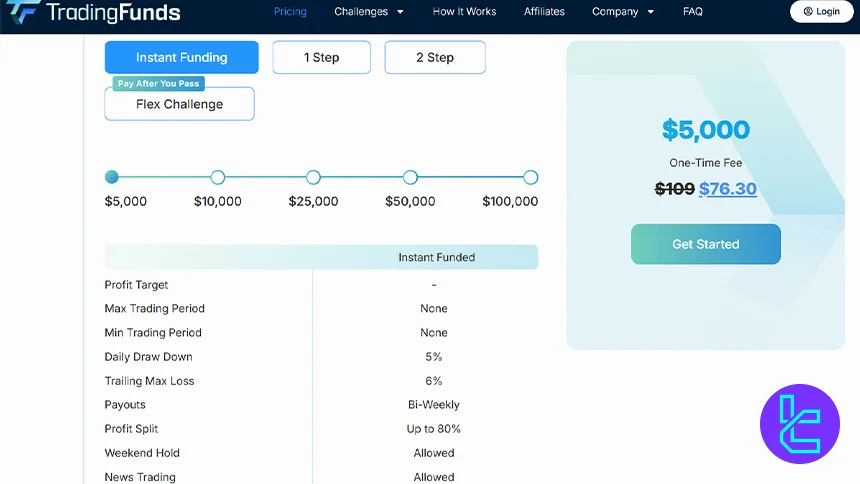Open the Challenges menu item
Image resolution: width=860 pixels, height=484 pixels.
pyautogui.click(x=361, y=12)
